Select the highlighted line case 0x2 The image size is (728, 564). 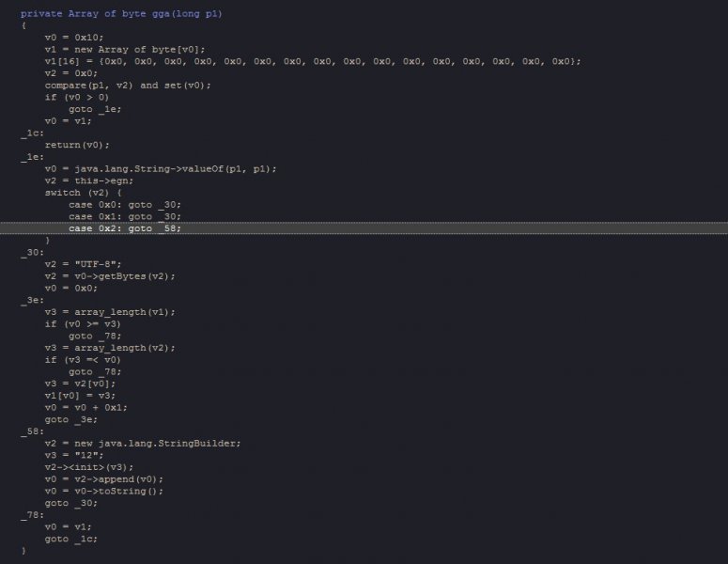pos(364,228)
